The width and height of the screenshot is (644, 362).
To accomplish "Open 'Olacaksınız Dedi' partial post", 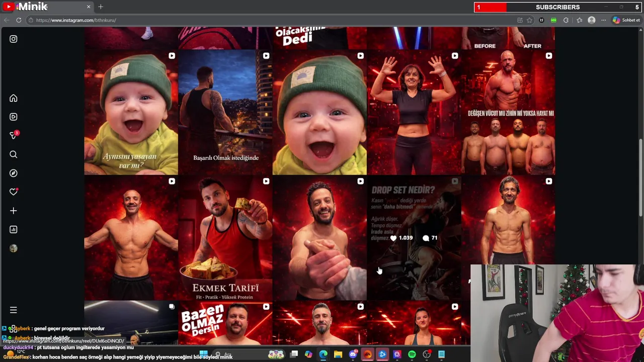I will point(319,38).
